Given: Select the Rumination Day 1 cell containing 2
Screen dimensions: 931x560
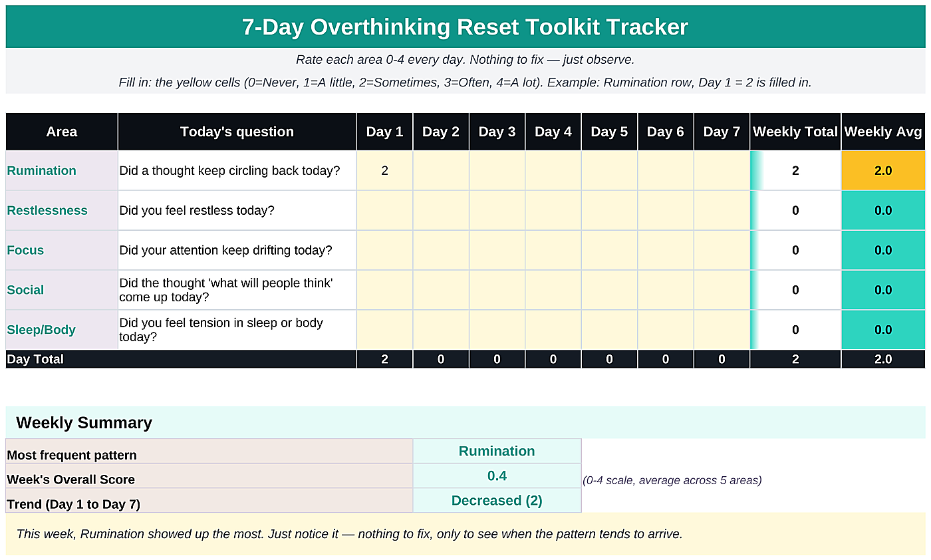Looking at the screenshot, I should pyautogui.click(x=385, y=170).
